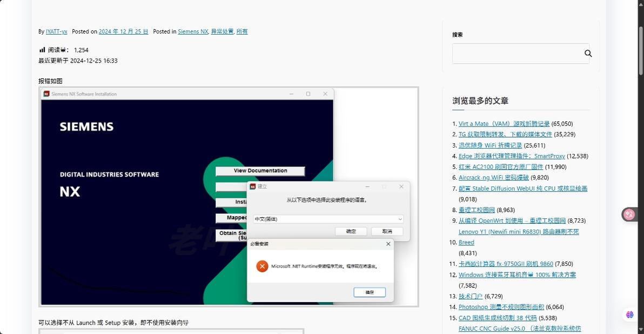Open 红米 AC2100 刷回官方原厂固件 article
The width and height of the screenshot is (644, 334).
point(501,167)
